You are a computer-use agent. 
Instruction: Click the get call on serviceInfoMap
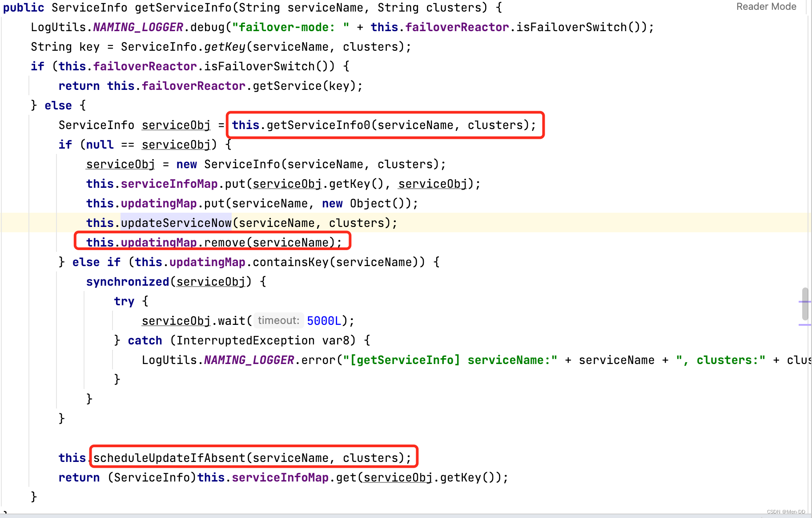click(x=346, y=478)
